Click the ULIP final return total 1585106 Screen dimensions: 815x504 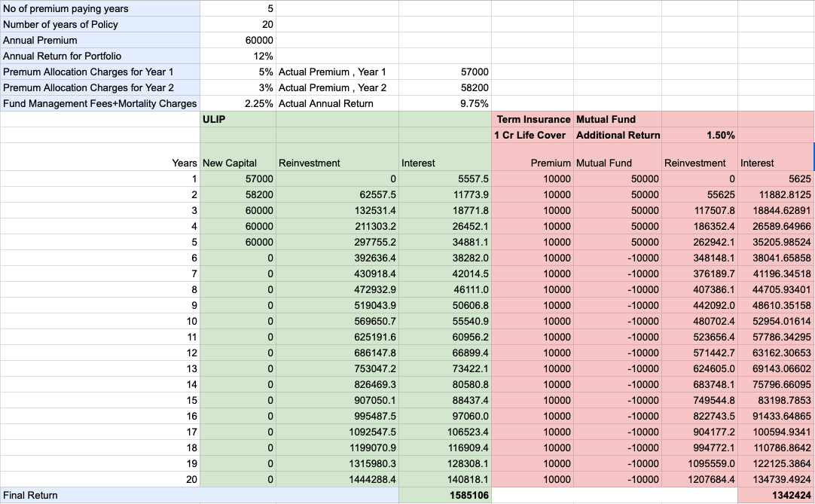(444, 495)
